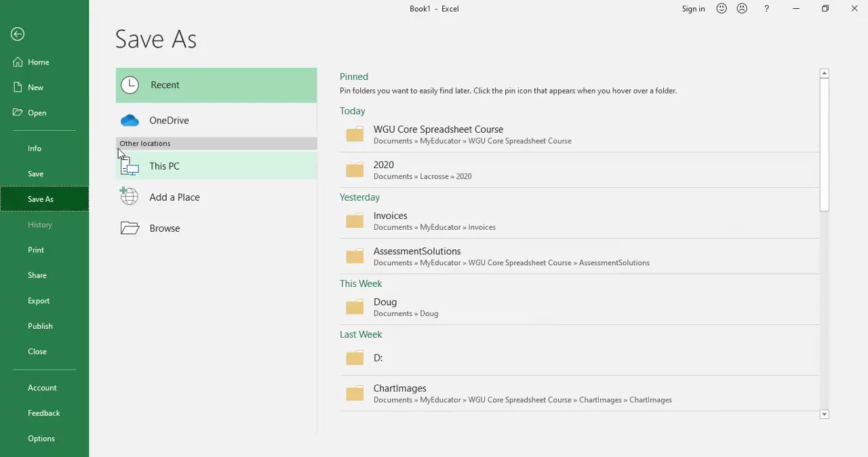This screenshot has width=868, height=457.
Task: Select the D: location name
Action: pyautogui.click(x=378, y=358)
